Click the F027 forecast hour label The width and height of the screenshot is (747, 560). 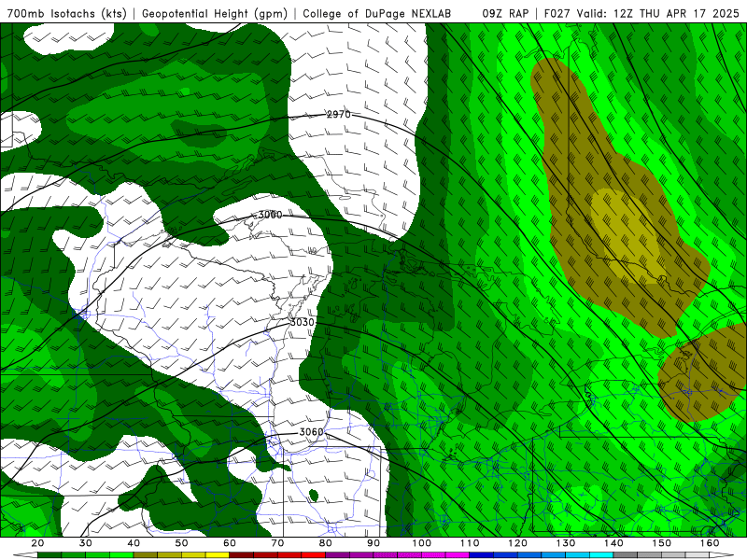click(x=558, y=13)
